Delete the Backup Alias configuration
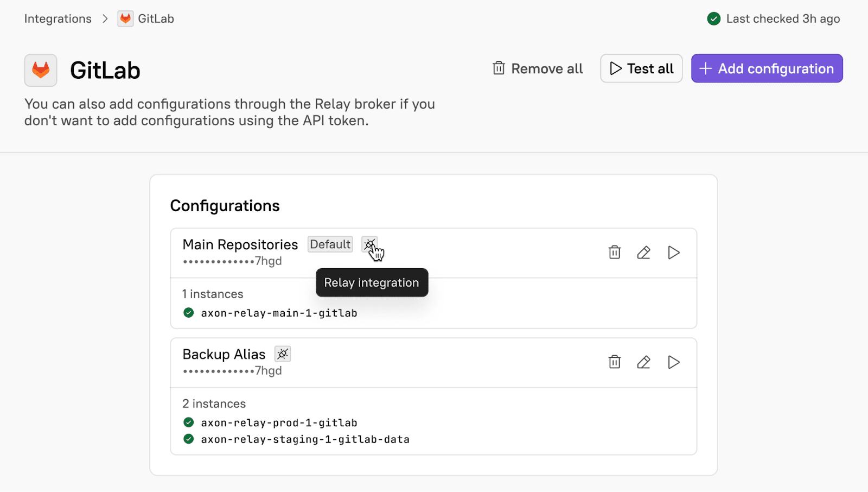 pos(614,362)
